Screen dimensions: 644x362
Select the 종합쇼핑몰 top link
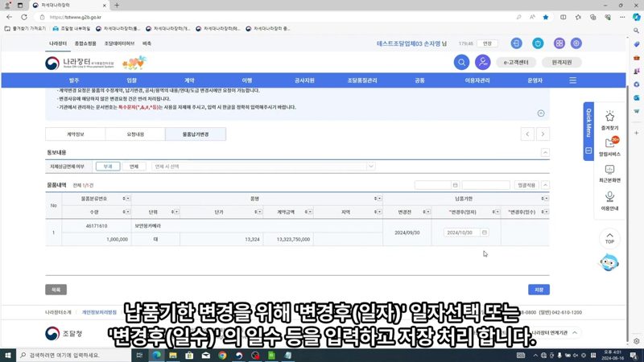(85, 43)
